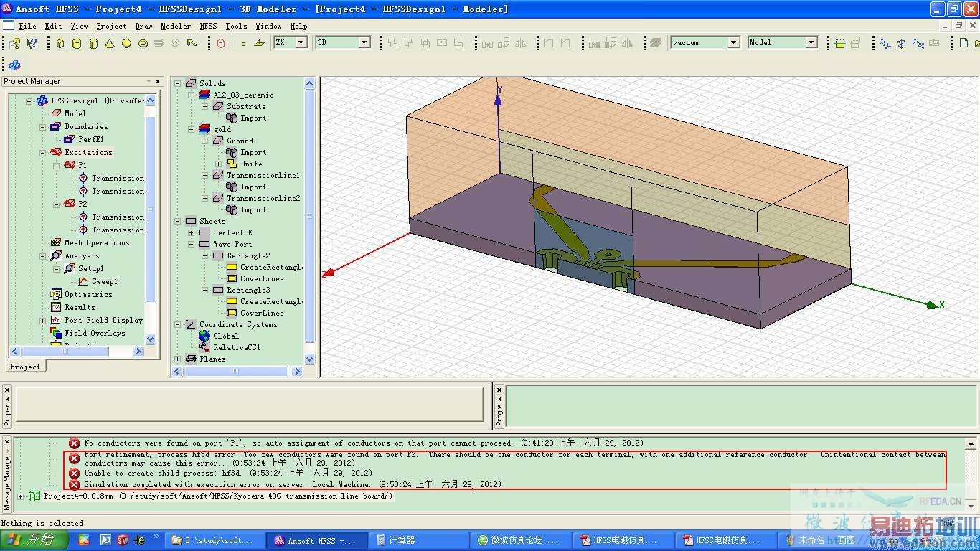Open the Modeler menu
The width and height of the screenshot is (980, 551).
[175, 26]
